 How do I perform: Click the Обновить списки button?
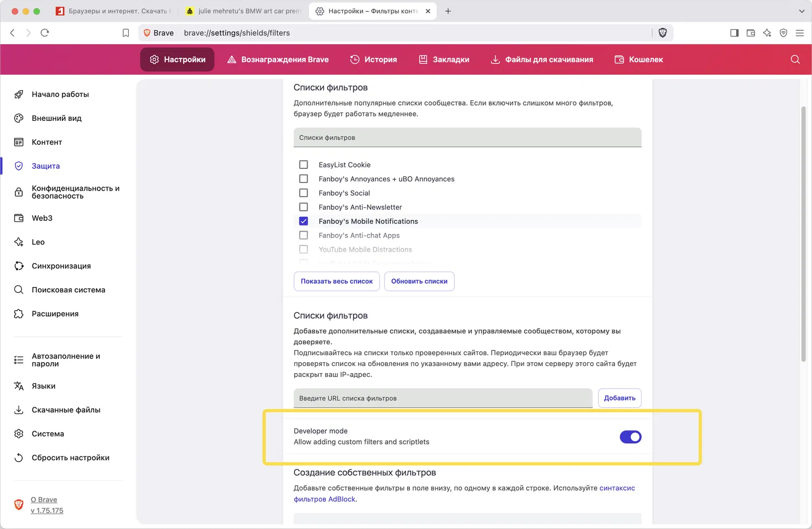(420, 281)
